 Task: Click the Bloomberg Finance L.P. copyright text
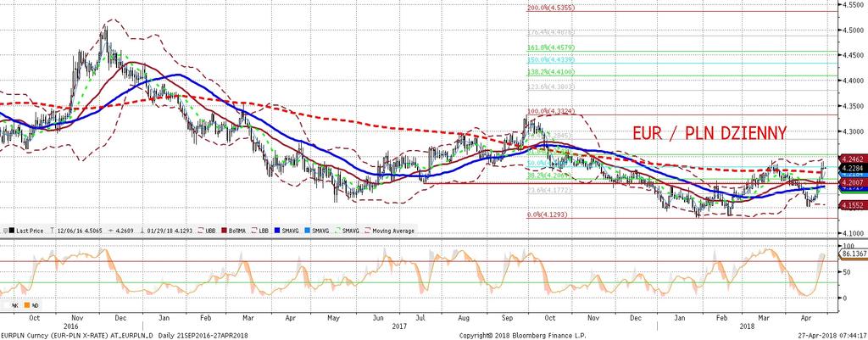(x=523, y=336)
